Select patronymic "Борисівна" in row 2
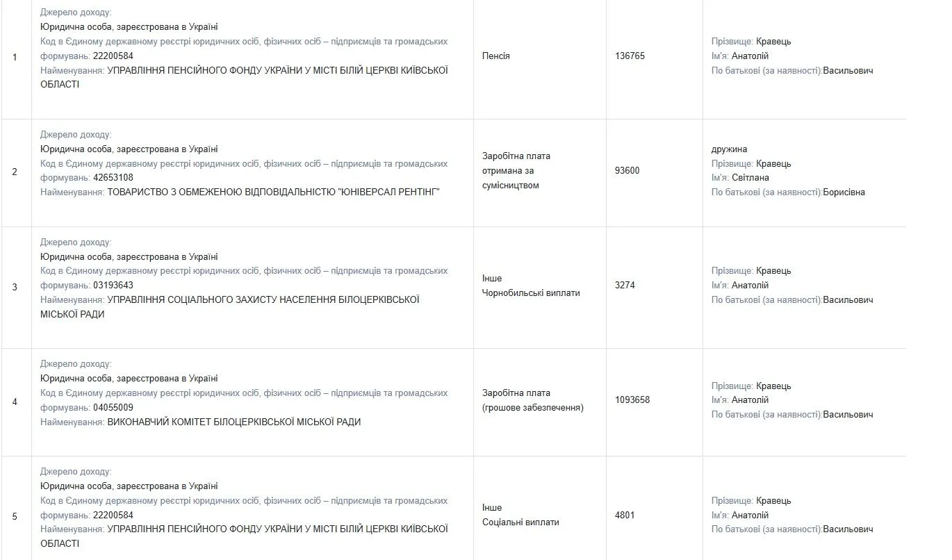Viewport: 952px width, 560px height. (844, 192)
